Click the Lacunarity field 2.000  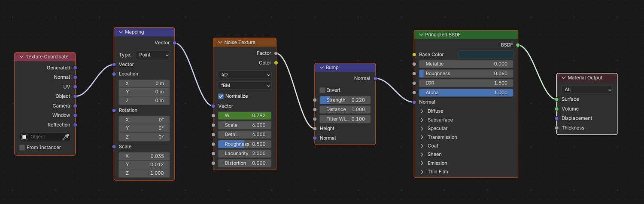pyautogui.click(x=245, y=154)
